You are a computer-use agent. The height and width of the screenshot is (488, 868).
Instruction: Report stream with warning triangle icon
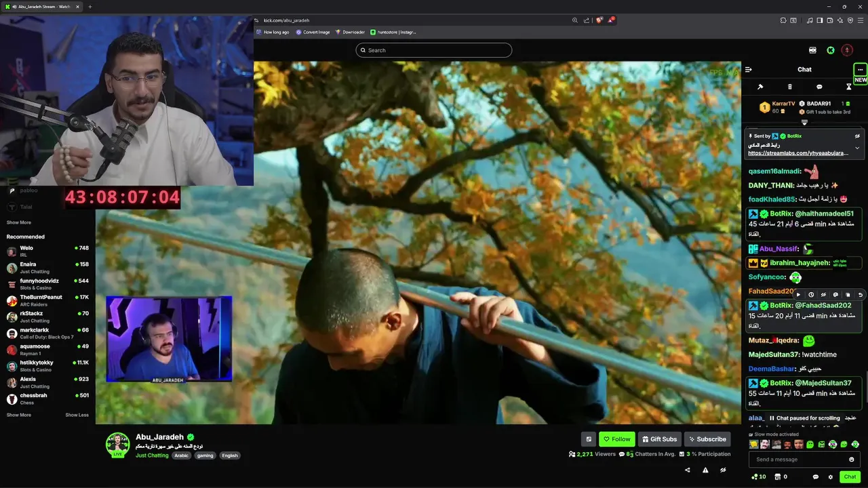click(705, 470)
